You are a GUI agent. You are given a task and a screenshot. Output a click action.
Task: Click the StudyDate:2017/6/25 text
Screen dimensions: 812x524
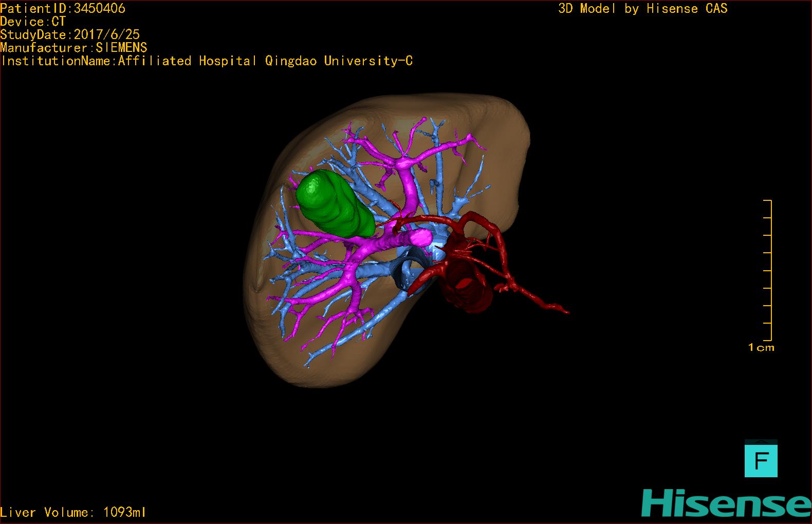[x=70, y=34]
